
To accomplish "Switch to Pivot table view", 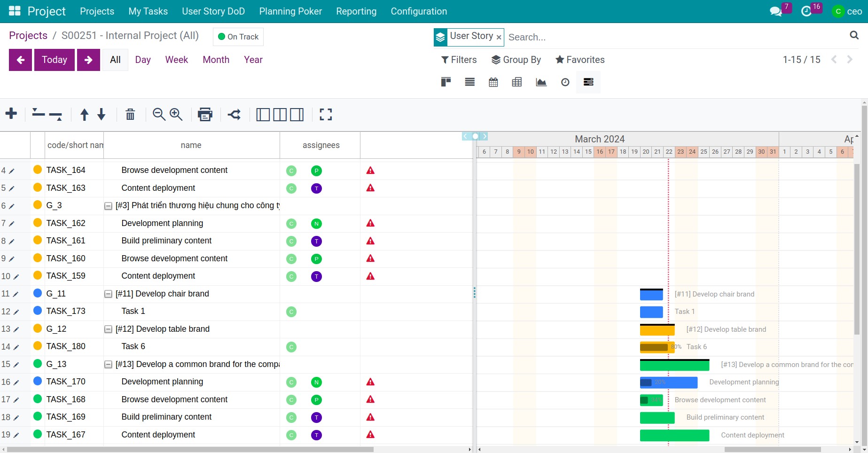I will pos(517,82).
